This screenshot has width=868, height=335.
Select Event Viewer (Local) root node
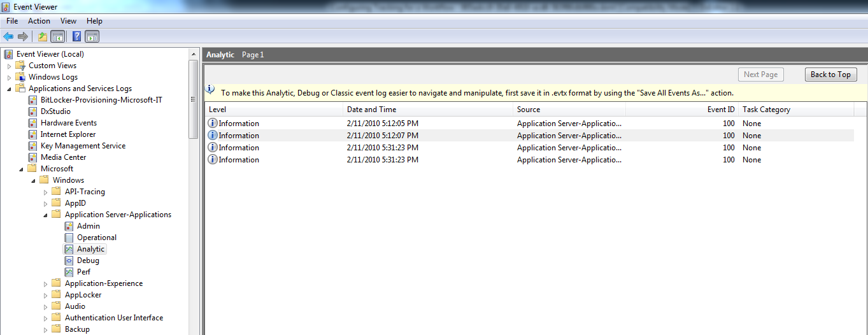(50, 54)
